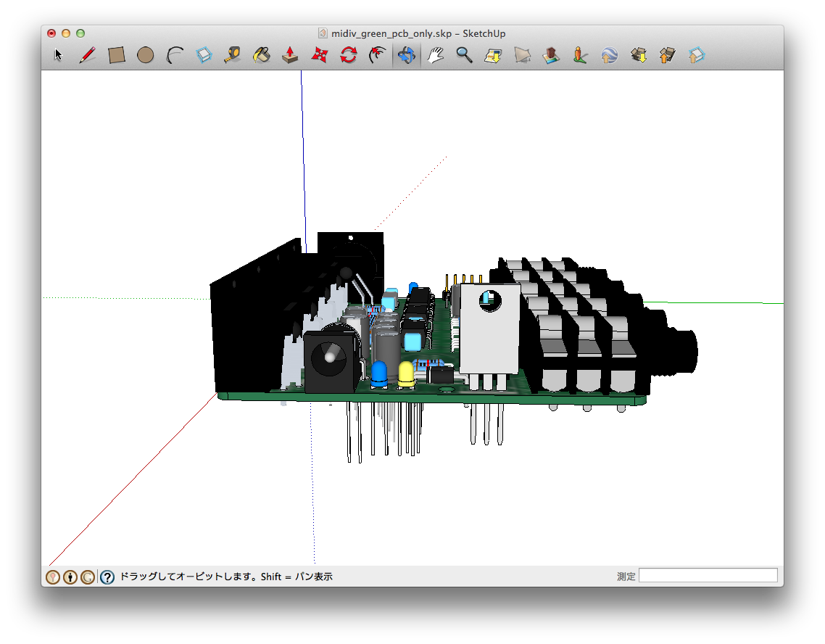Image resolution: width=825 pixels, height=644 pixels.
Task: Click the Zoom Extents tool
Action: [493, 55]
